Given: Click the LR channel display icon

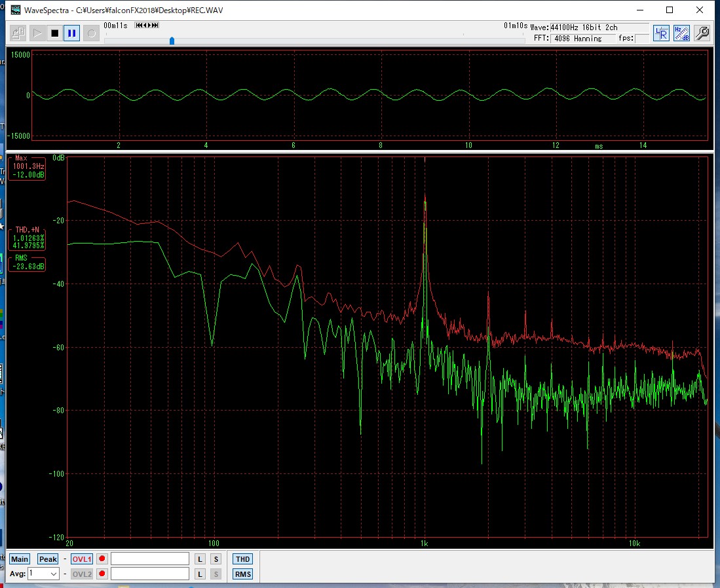Looking at the screenshot, I should 662,33.
